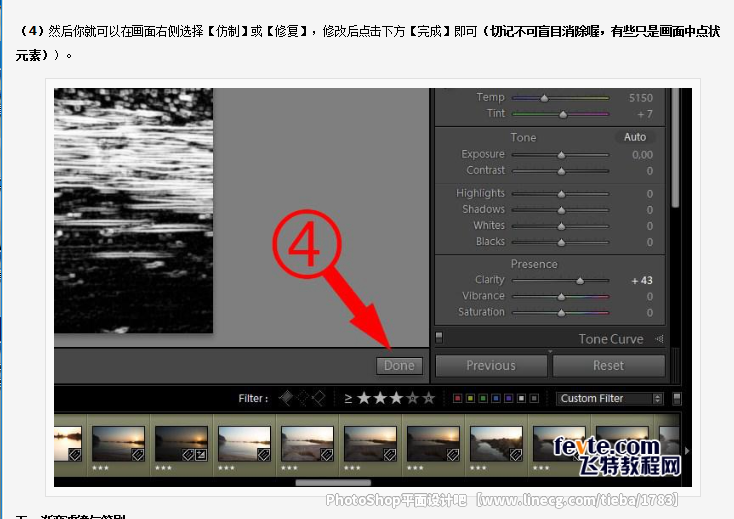Adjust the Temp slider handle
Screen dimensions: 734x519
544,98
